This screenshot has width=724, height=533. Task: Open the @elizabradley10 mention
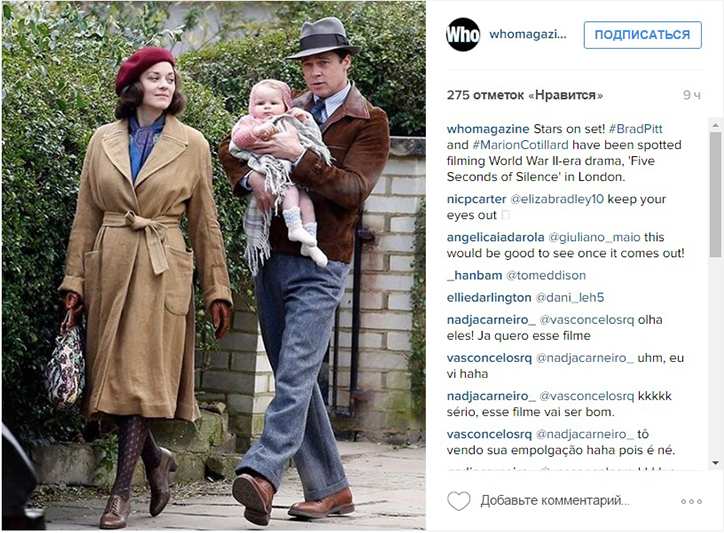point(557,199)
